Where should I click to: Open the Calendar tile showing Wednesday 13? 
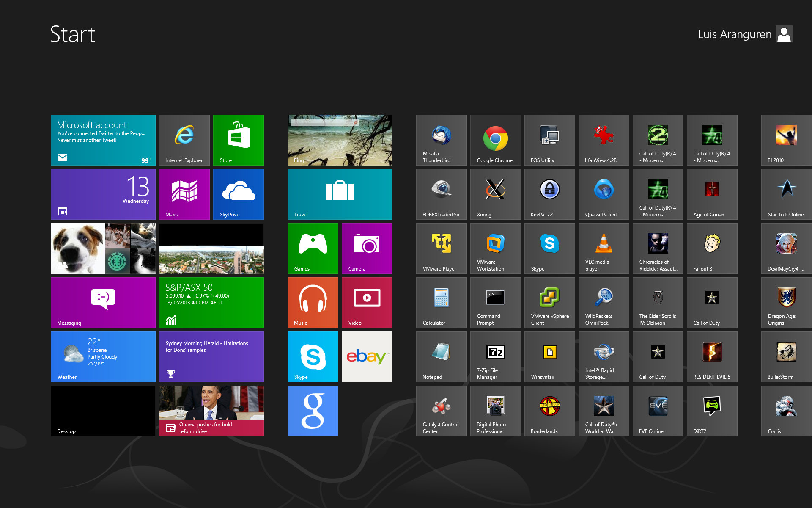(x=103, y=194)
